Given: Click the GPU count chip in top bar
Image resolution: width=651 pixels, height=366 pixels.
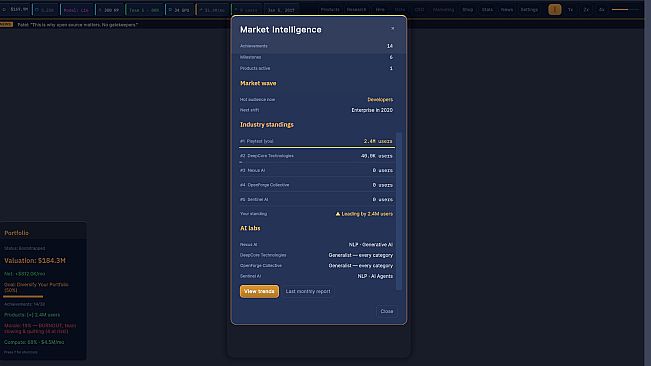Looking at the screenshot, I should point(179,10).
